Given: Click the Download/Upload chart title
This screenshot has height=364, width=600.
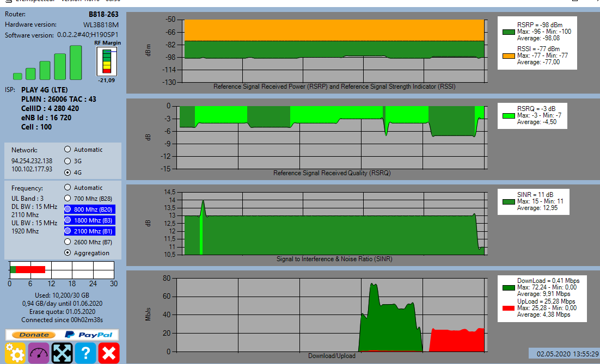Looking at the screenshot, I should (x=332, y=356).
